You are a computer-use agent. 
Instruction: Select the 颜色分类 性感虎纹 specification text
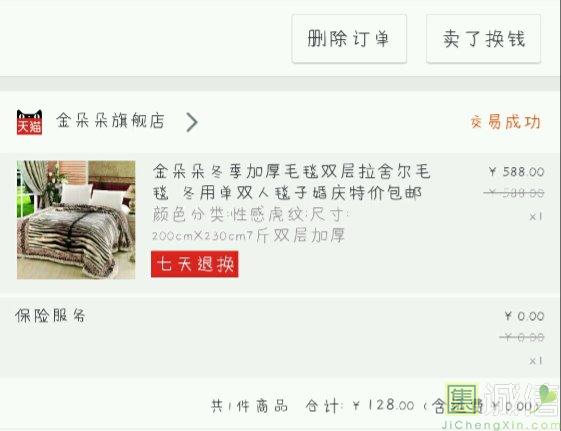pos(250,215)
